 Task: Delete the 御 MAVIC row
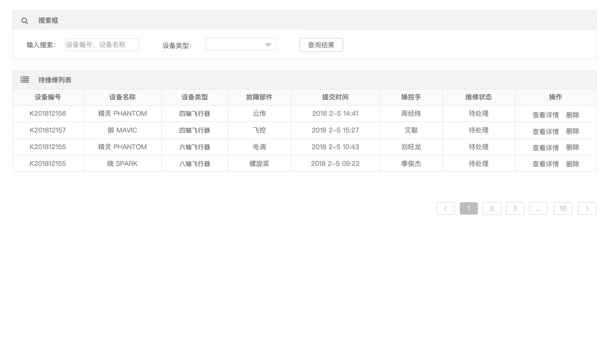pyautogui.click(x=572, y=131)
